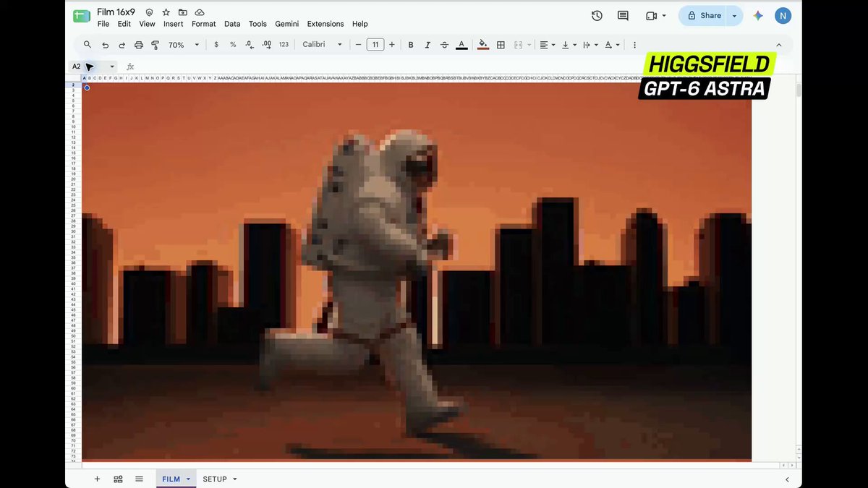This screenshot has width=868, height=488.
Task: Increase decimal places
Action: point(266,45)
